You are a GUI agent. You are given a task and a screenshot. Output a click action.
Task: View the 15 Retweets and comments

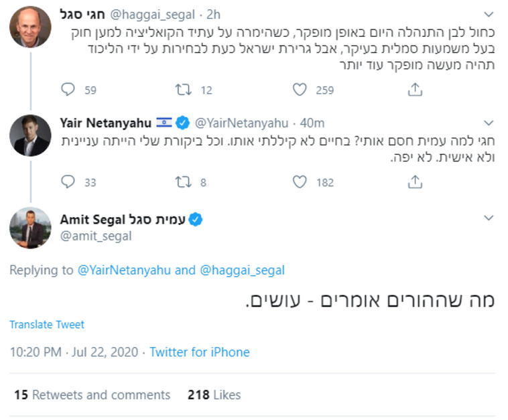point(92,395)
